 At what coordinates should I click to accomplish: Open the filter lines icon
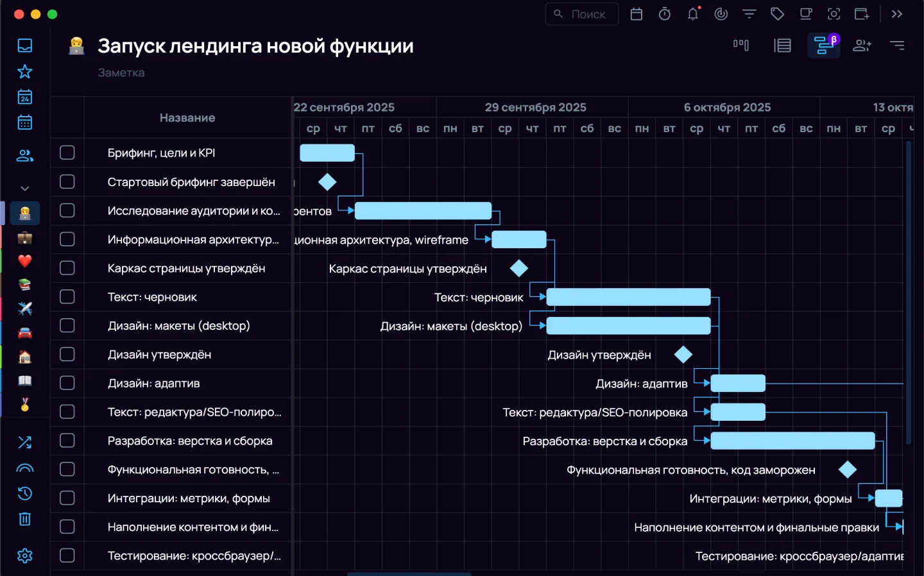tap(749, 14)
